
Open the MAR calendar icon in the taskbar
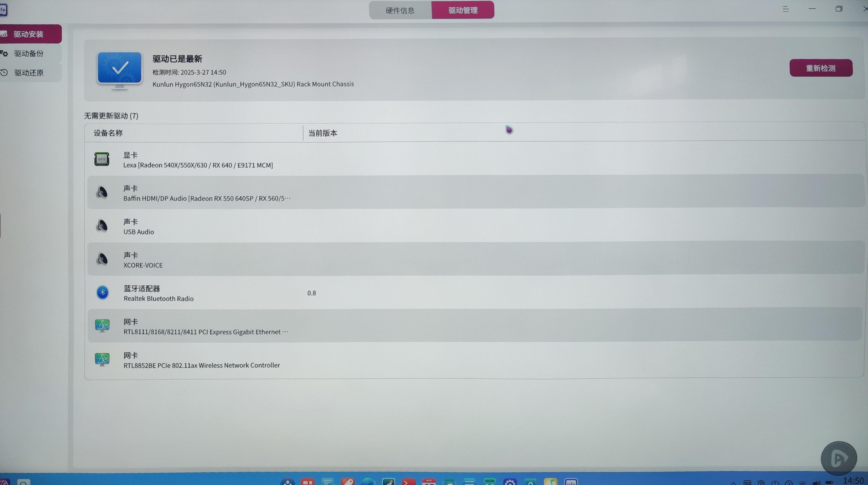click(x=429, y=482)
